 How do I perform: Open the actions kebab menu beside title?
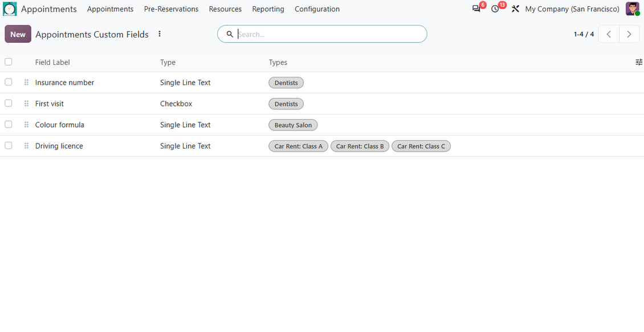[160, 34]
